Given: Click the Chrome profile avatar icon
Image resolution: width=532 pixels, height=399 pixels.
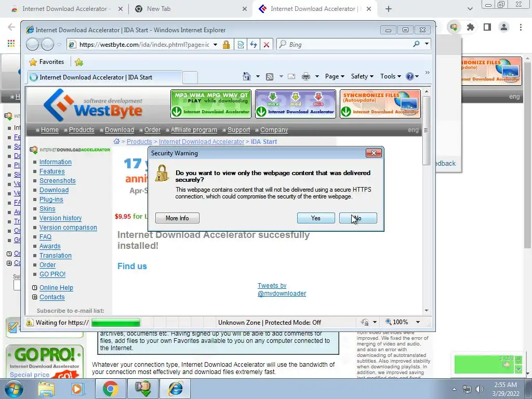Looking at the screenshot, I should (x=504, y=27).
